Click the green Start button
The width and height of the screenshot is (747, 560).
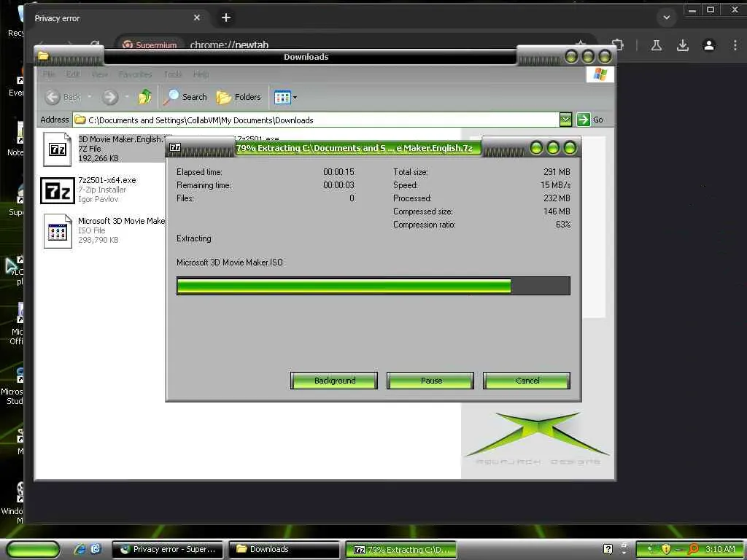click(33, 550)
